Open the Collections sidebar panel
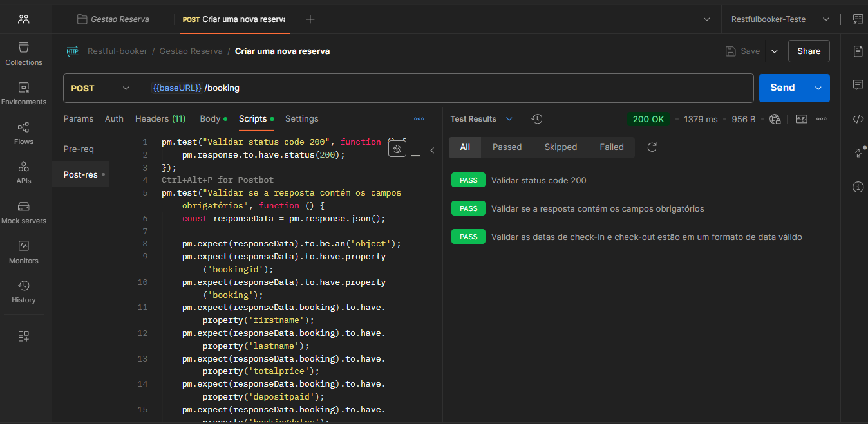Screen dimensions: 868x424 click(x=24, y=54)
